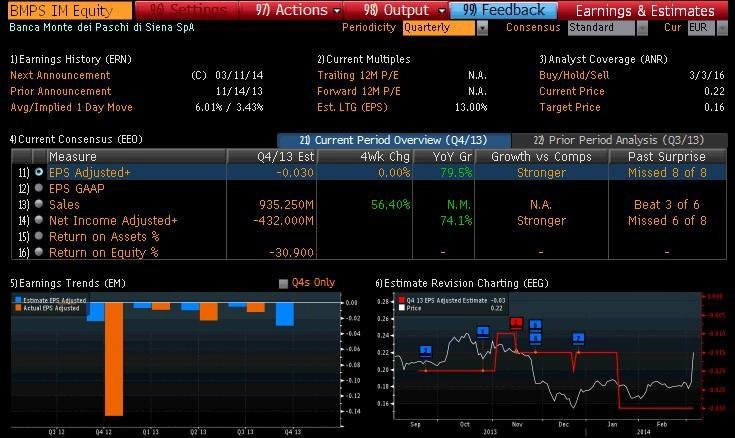The image size is (735, 438).
Task: Open 6) Estimate Revision Charting (EEG)
Action: (462, 283)
